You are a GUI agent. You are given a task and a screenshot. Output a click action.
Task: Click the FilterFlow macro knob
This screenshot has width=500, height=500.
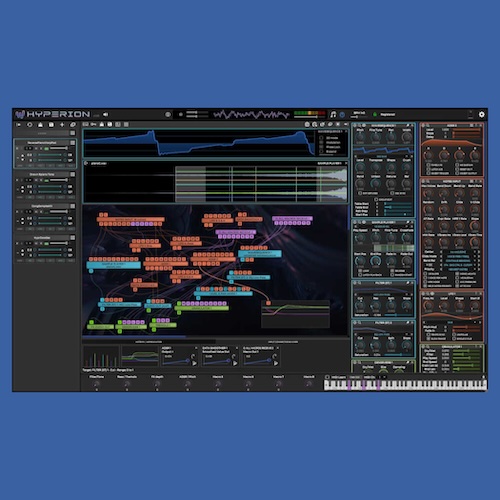[97, 384]
